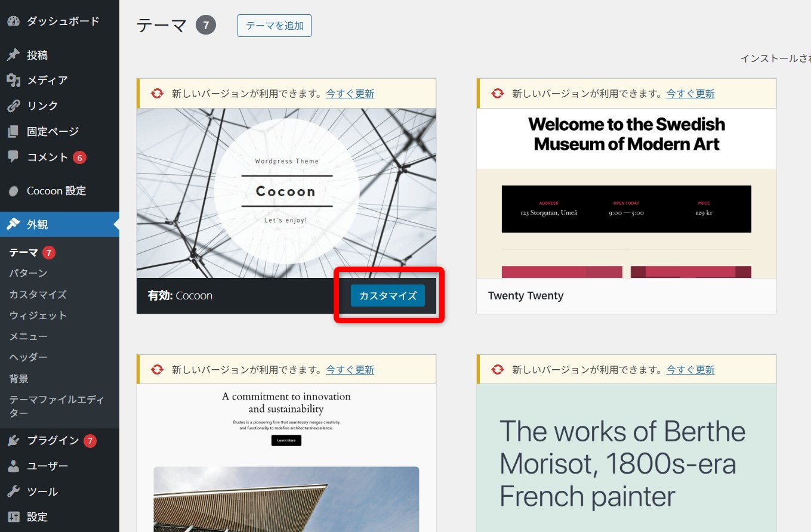Click 今すぐ更新 link on Twenty Twenty

690,94
